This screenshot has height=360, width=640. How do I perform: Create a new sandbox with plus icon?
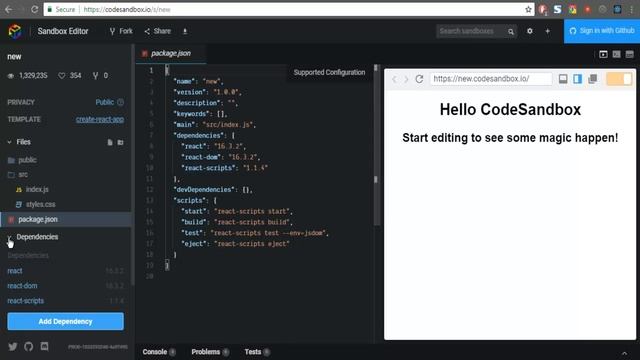tap(547, 31)
